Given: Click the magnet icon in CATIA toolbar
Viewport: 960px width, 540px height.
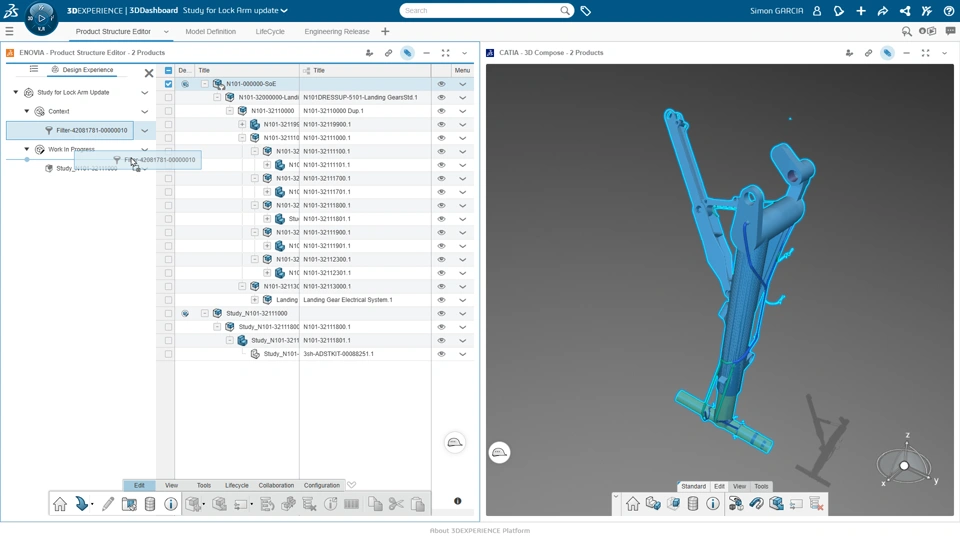Looking at the screenshot, I should tap(756, 504).
